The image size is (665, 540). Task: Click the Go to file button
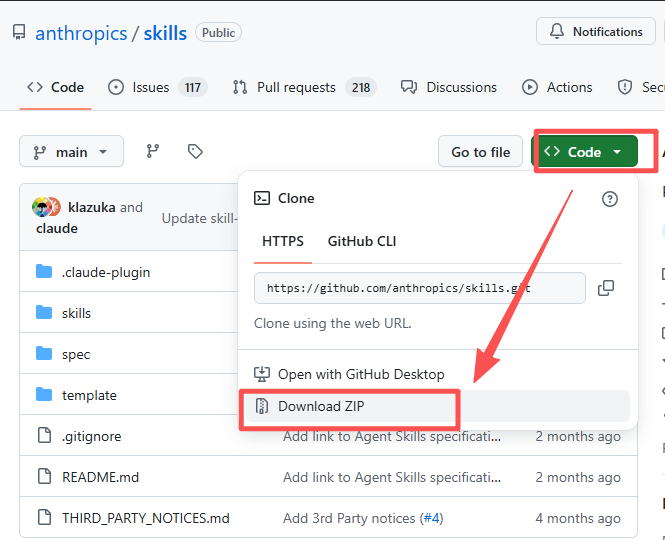pyautogui.click(x=480, y=151)
